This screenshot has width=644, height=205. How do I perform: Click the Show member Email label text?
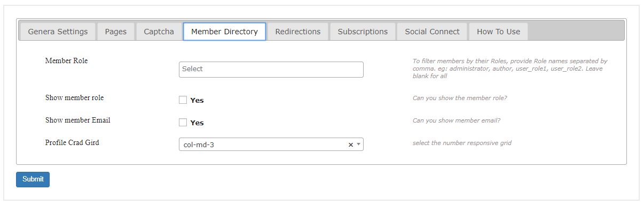[78, 120]
